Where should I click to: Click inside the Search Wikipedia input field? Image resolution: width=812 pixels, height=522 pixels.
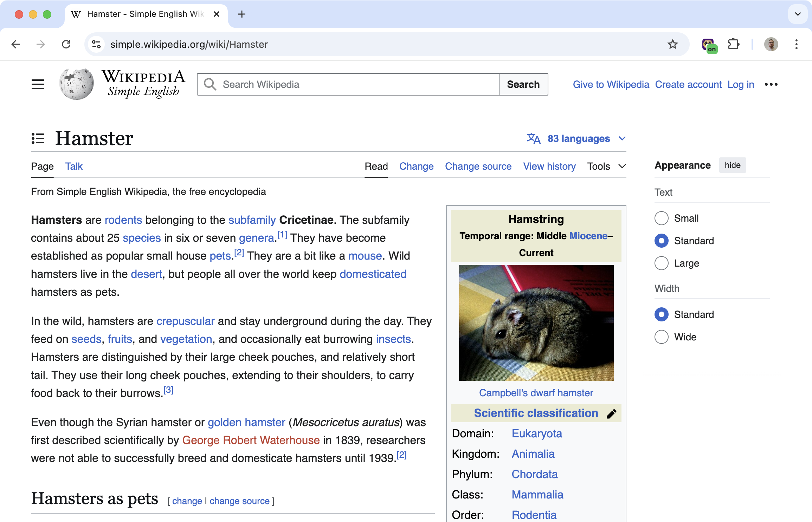coord(352,84)
